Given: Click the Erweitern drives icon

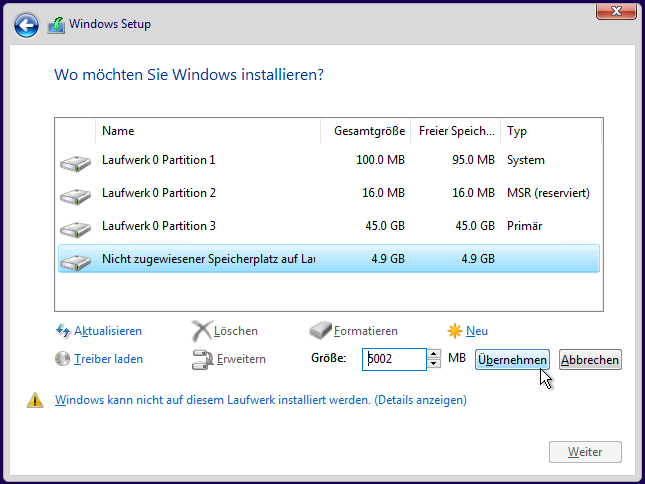Looking at the screenshot, I should [x=202, y=359].
